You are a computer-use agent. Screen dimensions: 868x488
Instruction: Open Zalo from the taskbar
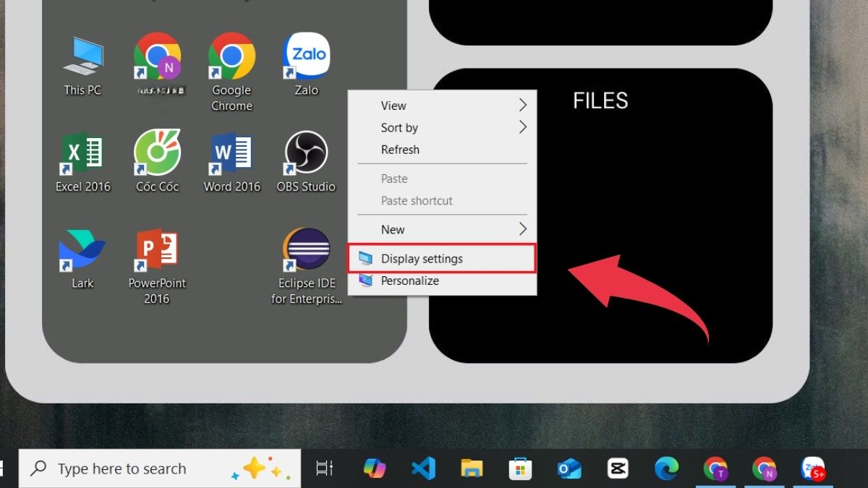[x=813, y=468]
